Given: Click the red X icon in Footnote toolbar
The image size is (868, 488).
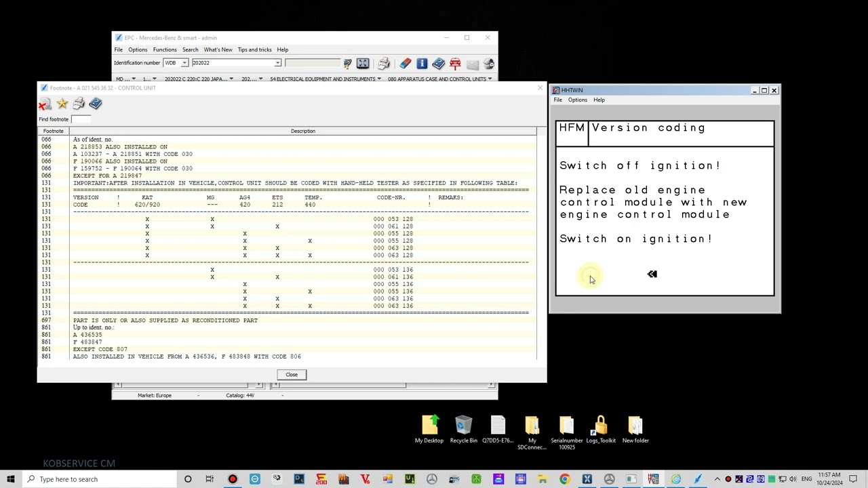Looking at the screenshot, I should pos(45,104).
